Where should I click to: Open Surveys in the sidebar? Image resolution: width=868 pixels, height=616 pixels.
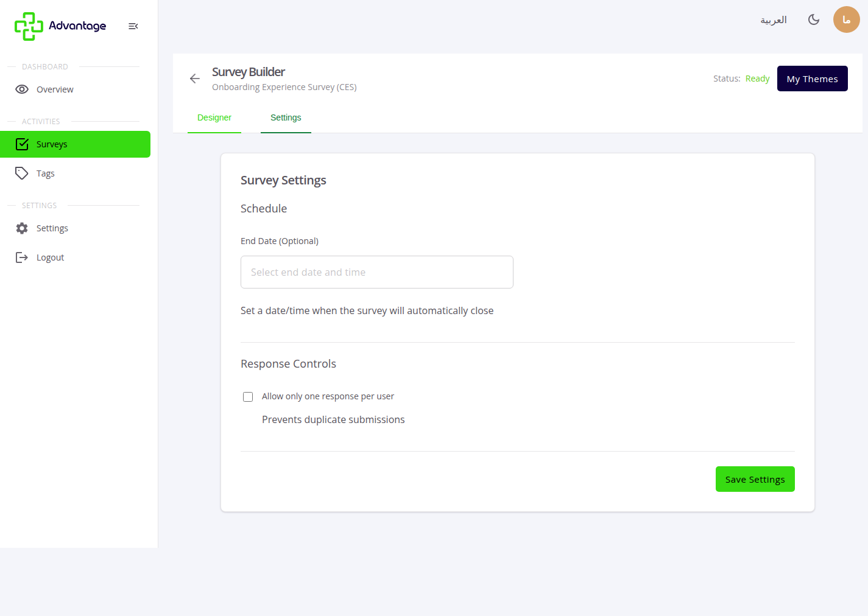click(x=76, y=144)
